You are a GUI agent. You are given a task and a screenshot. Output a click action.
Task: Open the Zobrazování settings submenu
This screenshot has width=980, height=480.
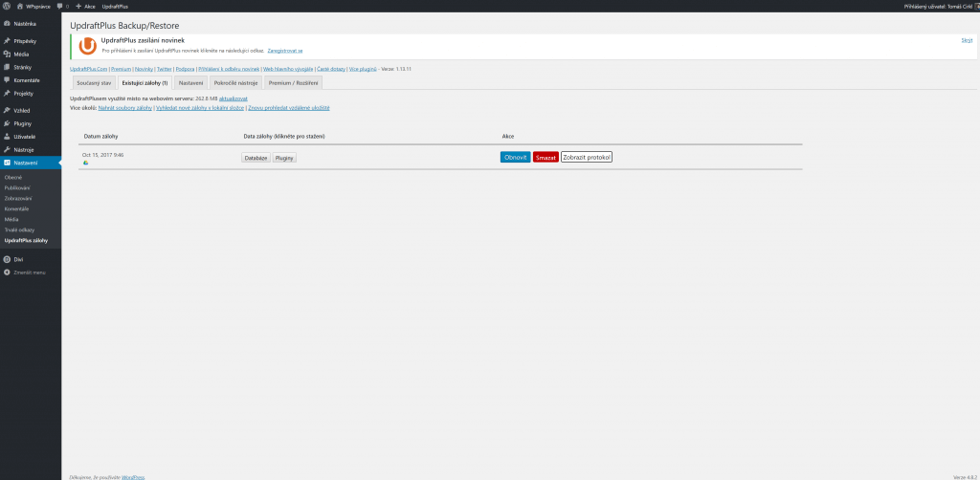pyautogui.click(x=17, y=199)
